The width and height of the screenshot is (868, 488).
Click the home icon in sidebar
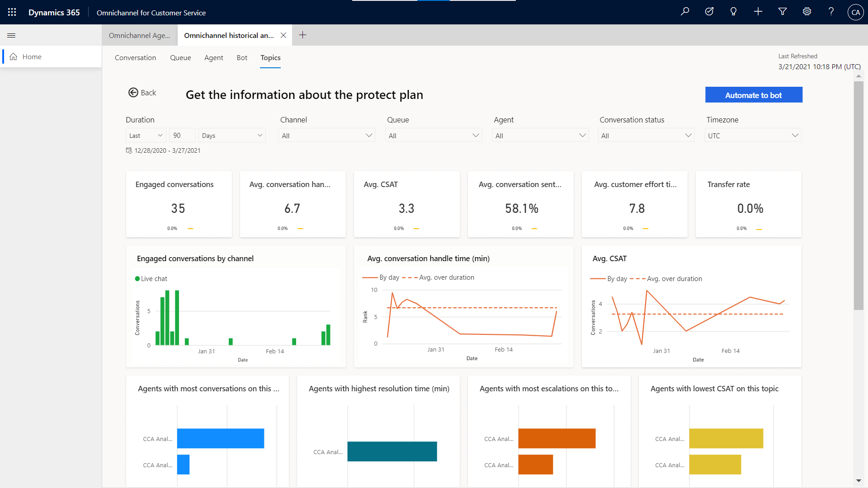[x=13, y=56]
